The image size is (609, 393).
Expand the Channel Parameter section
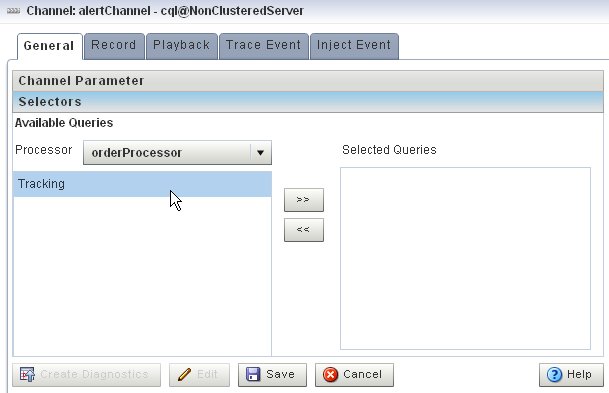(x=308, y=81)
